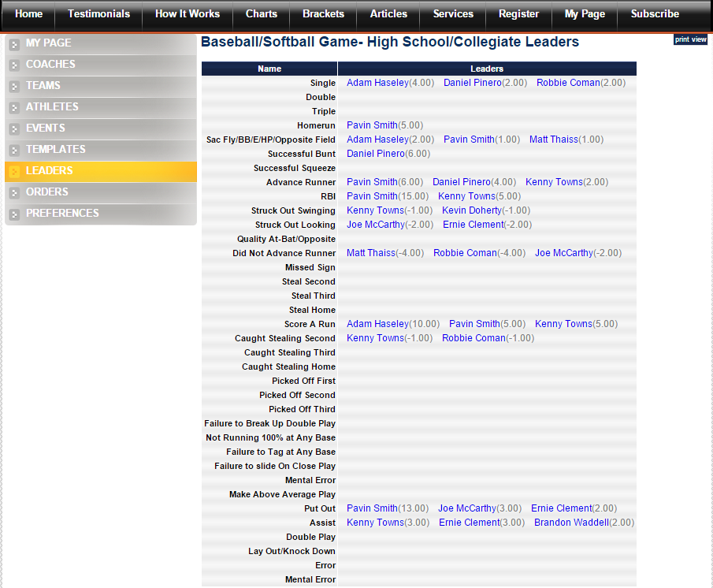
Task: Click the 'Make Above Average Play' label
Action: (282, 494)
